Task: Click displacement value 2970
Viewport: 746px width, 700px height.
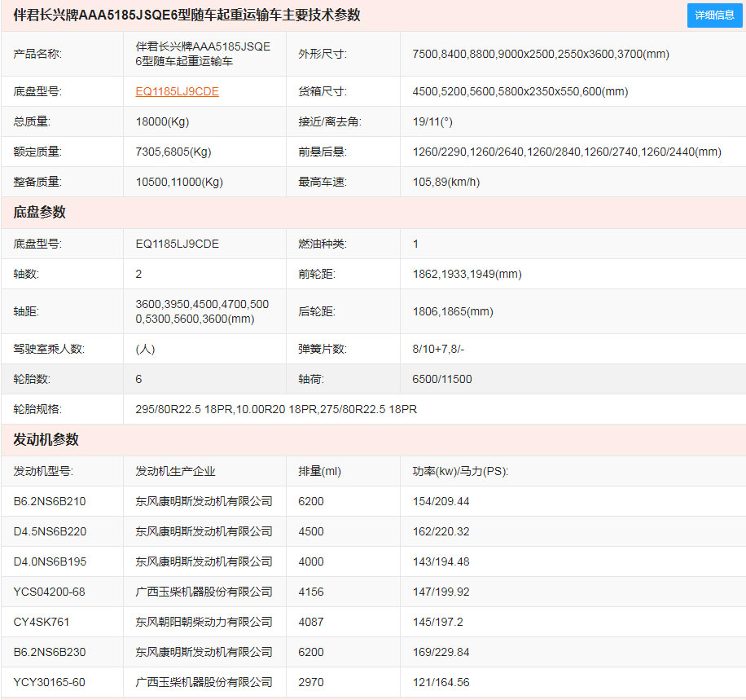Action: pos(310,682)
